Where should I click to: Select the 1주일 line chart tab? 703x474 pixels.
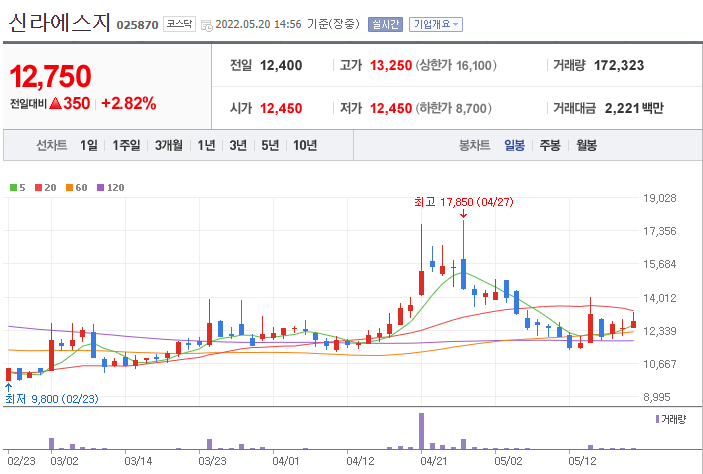tap(126, 145)
